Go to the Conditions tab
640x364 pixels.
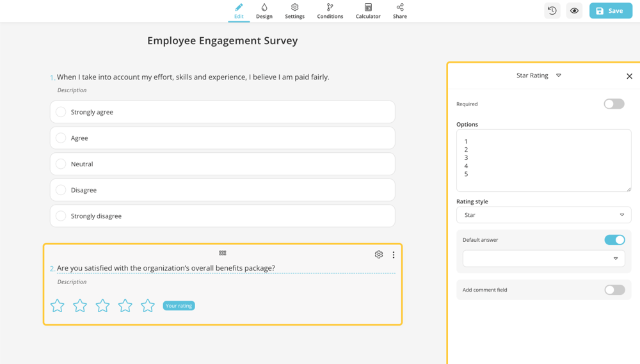[x=330, y=11]
